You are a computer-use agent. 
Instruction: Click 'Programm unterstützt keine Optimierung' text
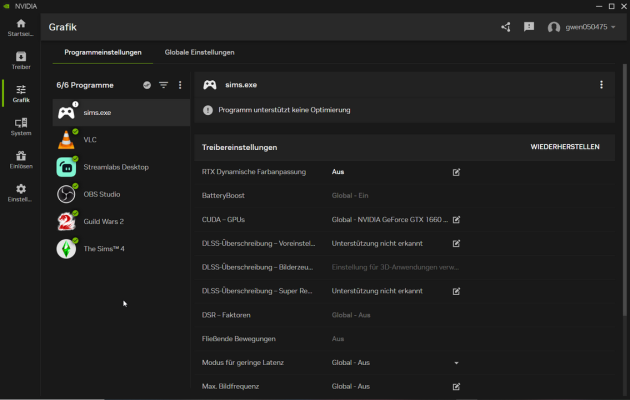pos(284,110)
